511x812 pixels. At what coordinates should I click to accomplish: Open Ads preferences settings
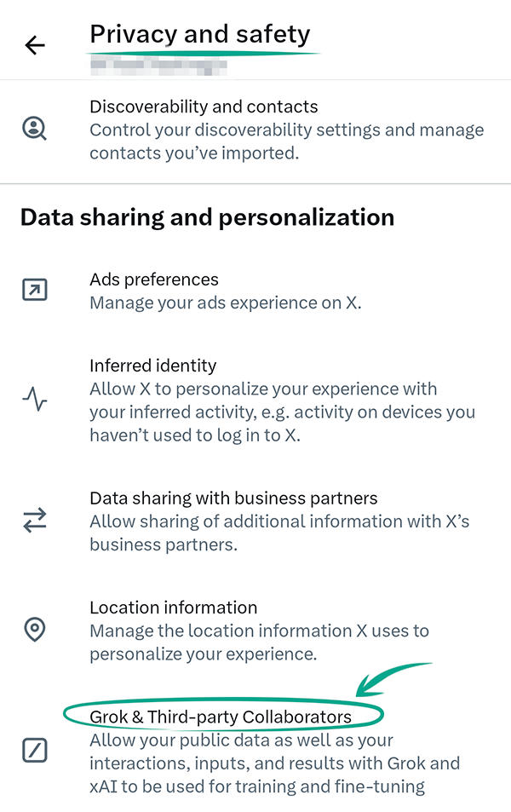[x=154, y=279]
